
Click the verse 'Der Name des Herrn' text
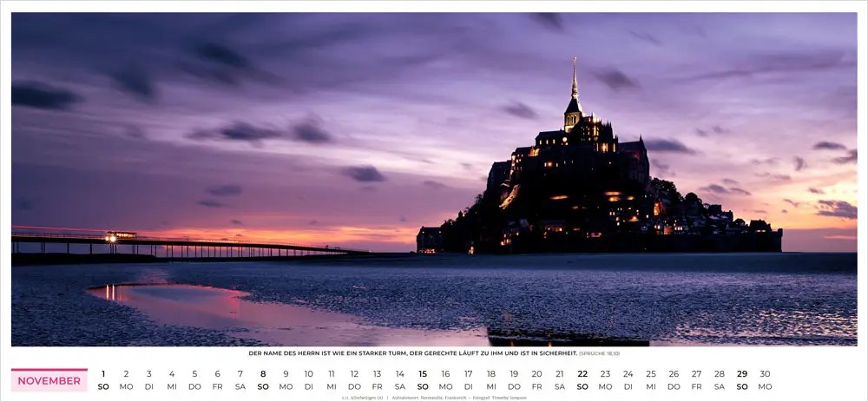click(x=412, y=353)
